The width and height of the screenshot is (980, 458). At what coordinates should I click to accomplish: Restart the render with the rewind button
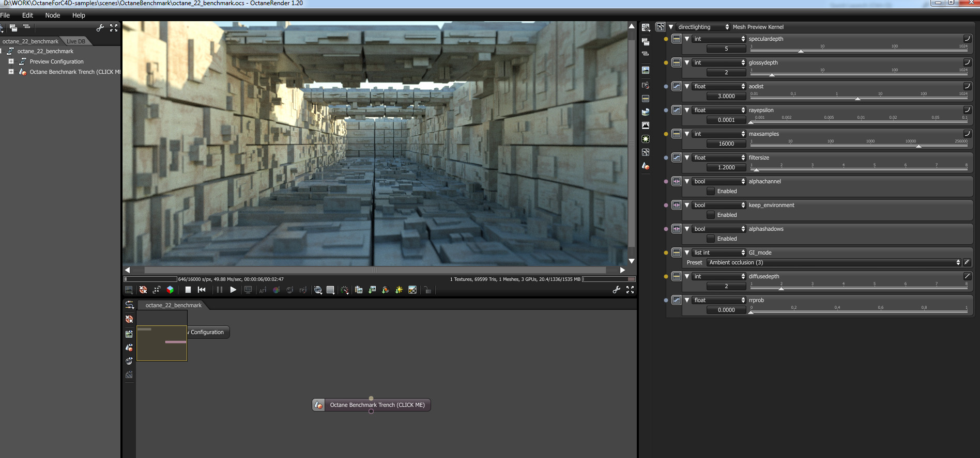[x=202, y=290]
